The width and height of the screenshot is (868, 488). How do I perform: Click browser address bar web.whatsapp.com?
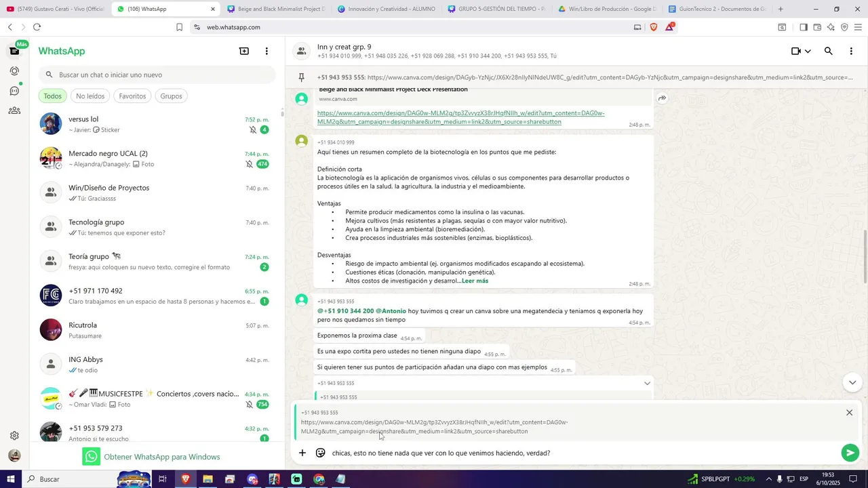pyautogui.click(x=233, y=27)
